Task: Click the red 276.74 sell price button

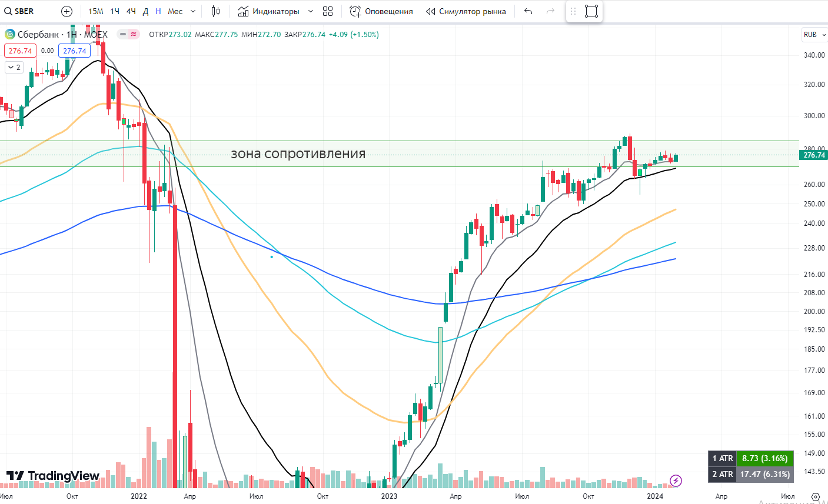Action: (20, 51)
